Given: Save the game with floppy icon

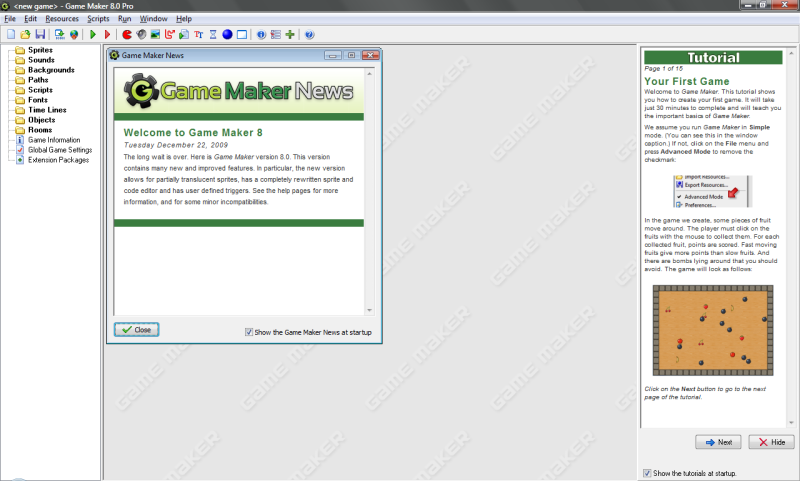Looking at the screenshot, I should pyautogui.click(x=40, y=35).
